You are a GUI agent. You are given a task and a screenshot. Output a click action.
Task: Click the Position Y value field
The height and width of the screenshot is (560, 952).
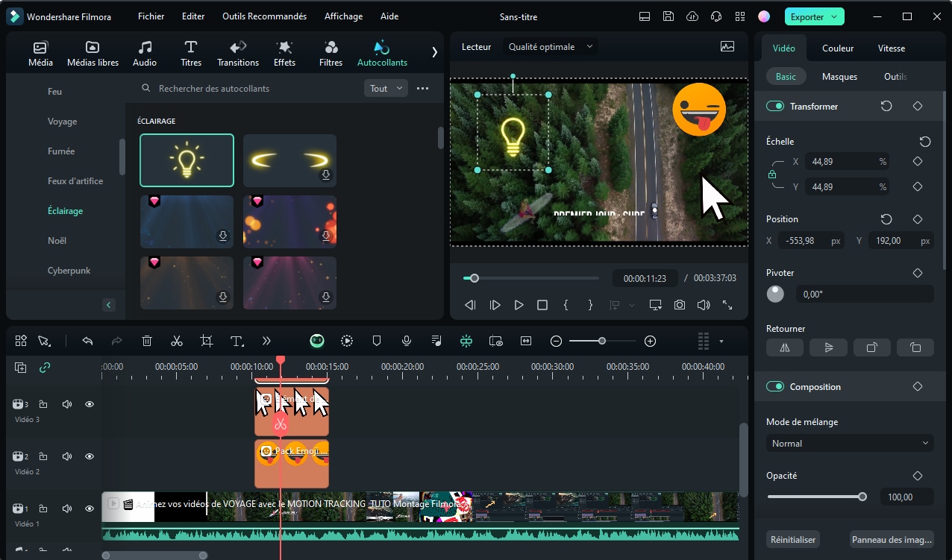901,241
